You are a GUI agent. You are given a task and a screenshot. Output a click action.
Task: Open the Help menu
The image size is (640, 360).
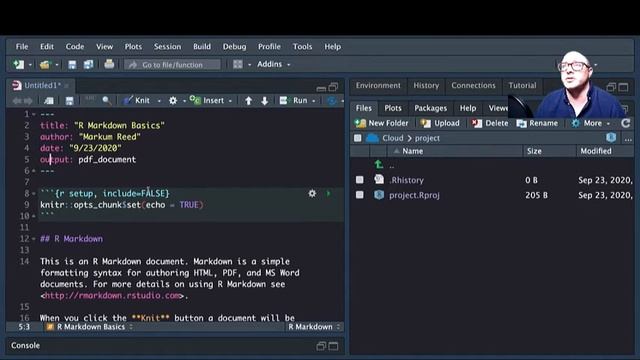[x=332, y=47]
